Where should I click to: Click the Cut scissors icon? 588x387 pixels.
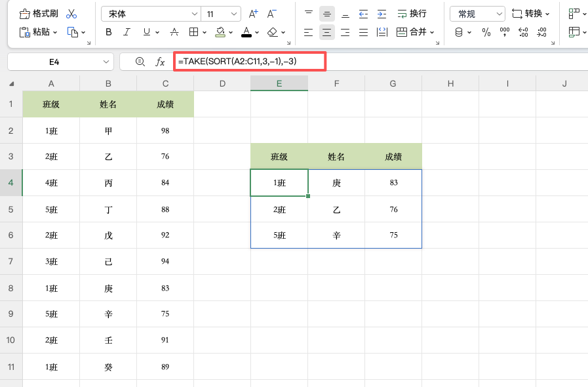point(71,12)
